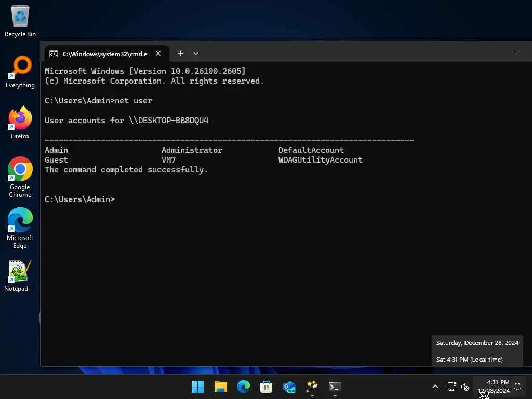Click the empty C:\Users\Admin> prompt line
Image resolution: width=532 pixels, height=399 pixels.
79,199
